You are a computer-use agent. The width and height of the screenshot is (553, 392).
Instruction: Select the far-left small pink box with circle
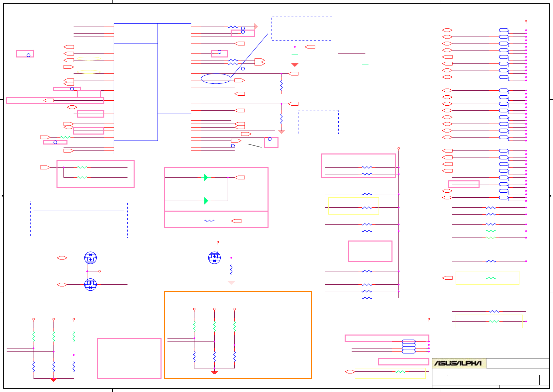(x=25, y=53)
